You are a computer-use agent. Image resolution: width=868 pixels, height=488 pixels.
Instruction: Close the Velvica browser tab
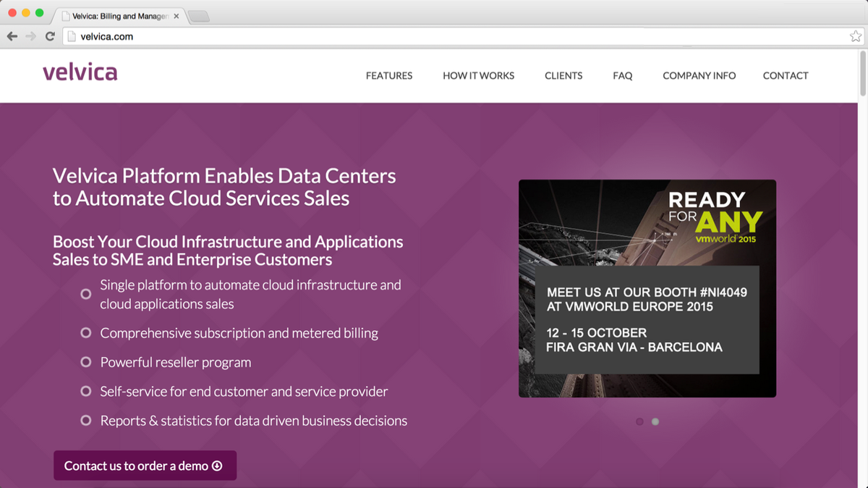point(176,16)
